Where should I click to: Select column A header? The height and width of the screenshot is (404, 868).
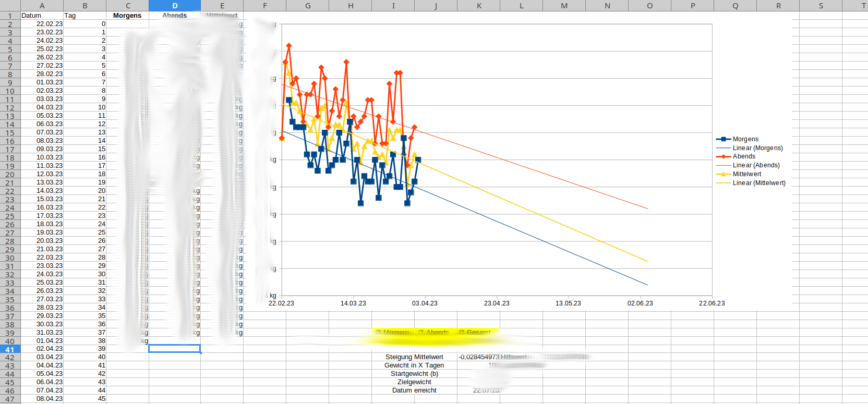pos(42,6)
